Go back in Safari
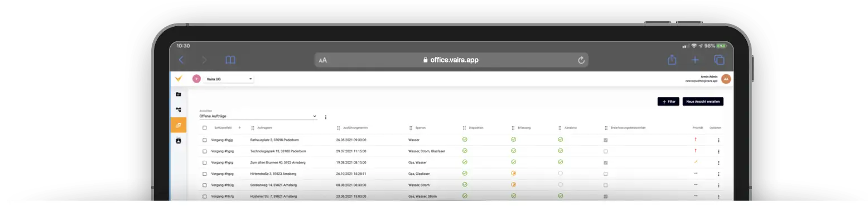Screen dimensions: 868x206 181,60
